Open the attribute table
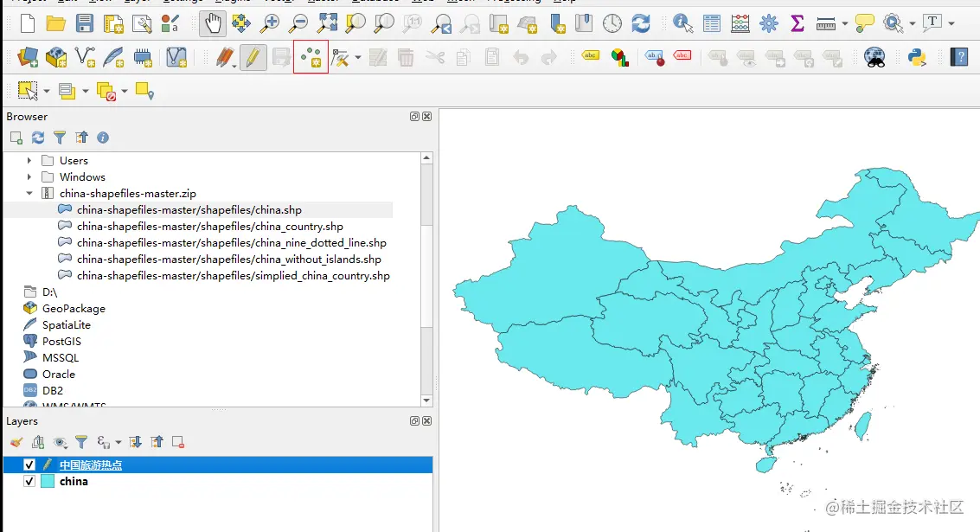The width and height of the screenshot is (980, 532). point(711,23)
